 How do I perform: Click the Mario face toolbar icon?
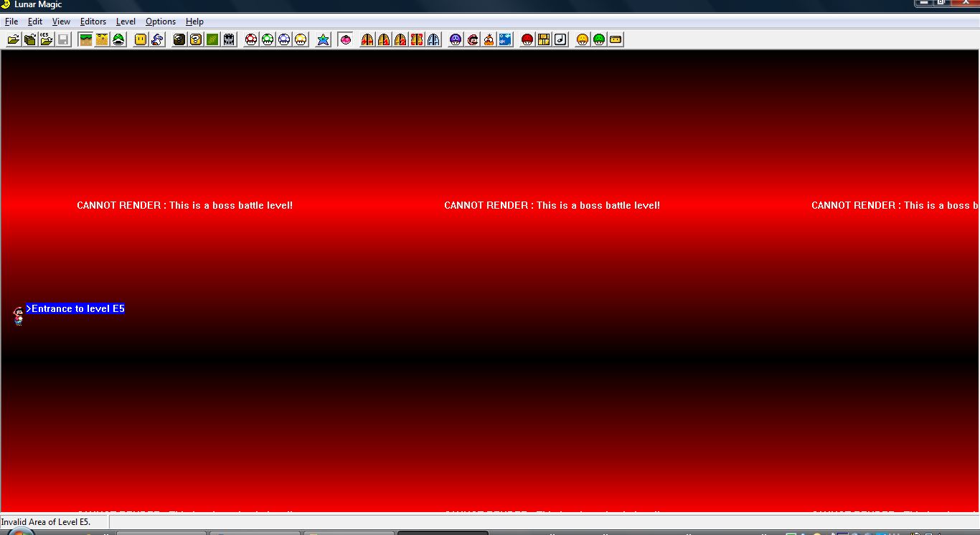pyautogui.click(x=472, y=39)
